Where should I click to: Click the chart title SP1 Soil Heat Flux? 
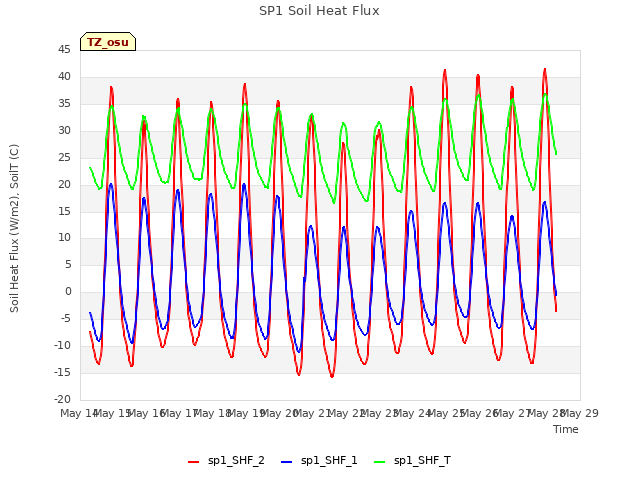pos(319,11)
